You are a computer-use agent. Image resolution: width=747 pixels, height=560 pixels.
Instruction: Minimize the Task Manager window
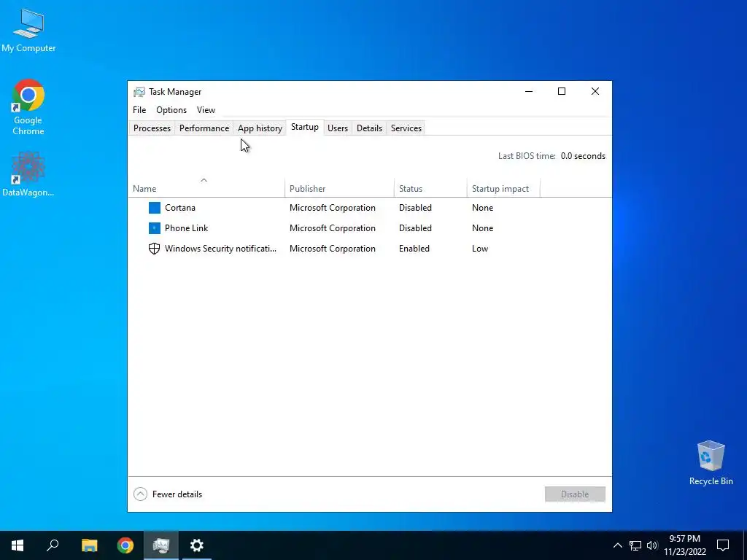(528, 91)
